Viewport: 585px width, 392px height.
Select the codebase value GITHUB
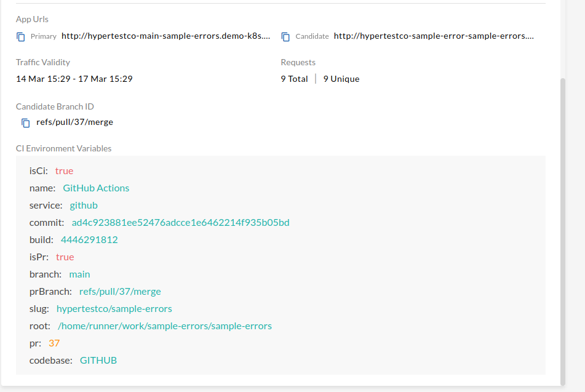tap(98, 360)
